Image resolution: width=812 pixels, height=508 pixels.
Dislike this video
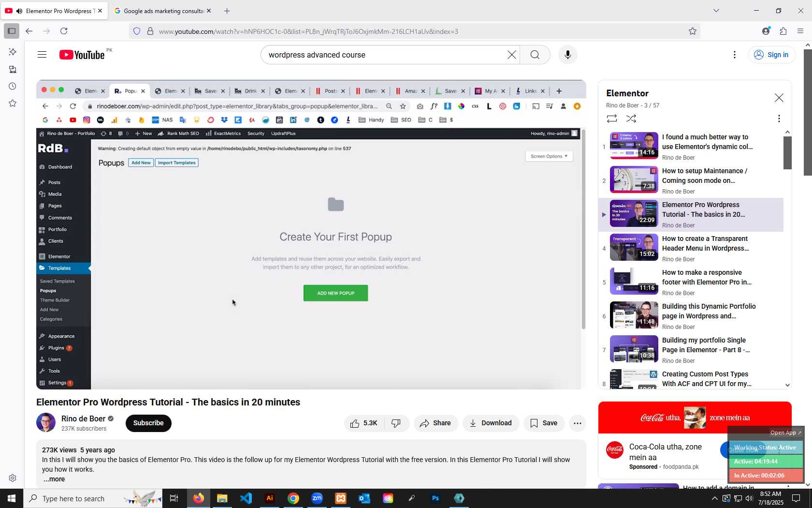396,423
